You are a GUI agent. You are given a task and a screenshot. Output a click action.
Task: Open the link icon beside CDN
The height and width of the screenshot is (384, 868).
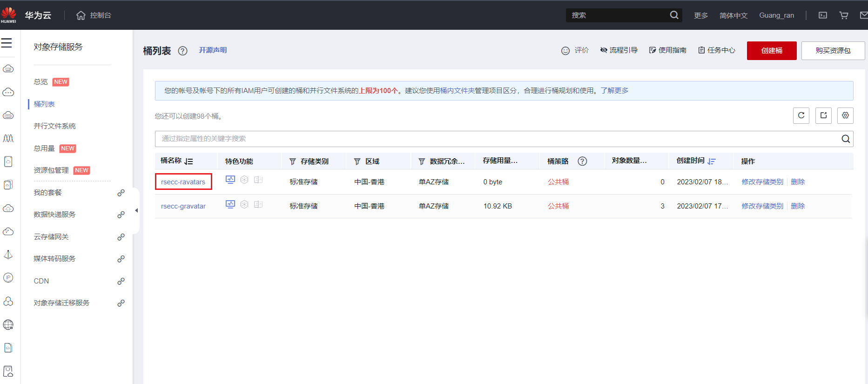[121, 281]
